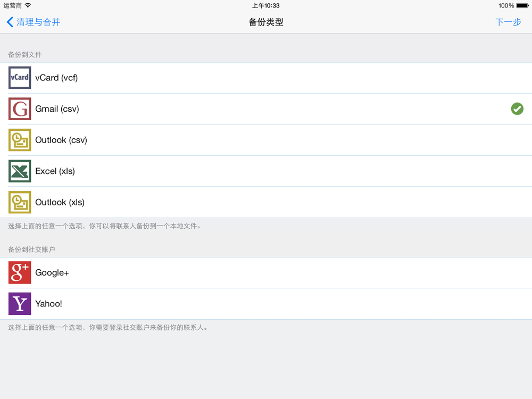Choose Excel (xls) backup format
Image resolution: width=532 pixels, height=399 pixels.
pos(266,171)
